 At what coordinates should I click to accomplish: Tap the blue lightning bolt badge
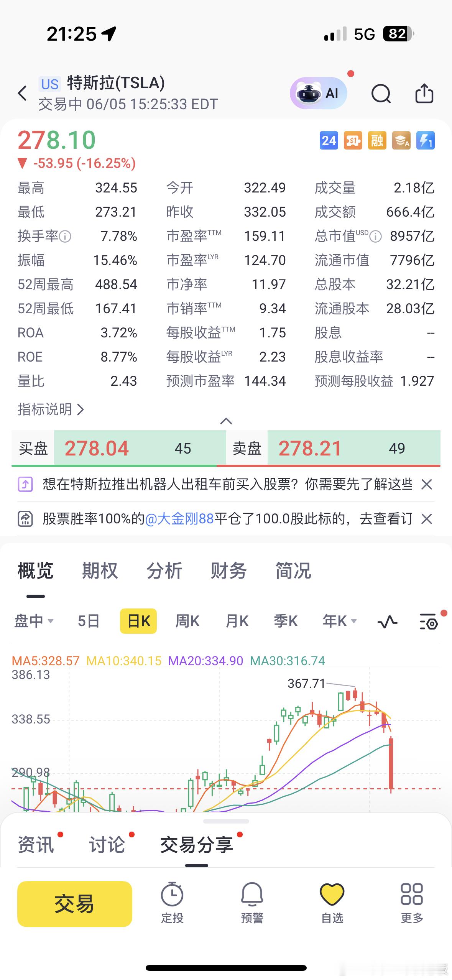point(426,141)
